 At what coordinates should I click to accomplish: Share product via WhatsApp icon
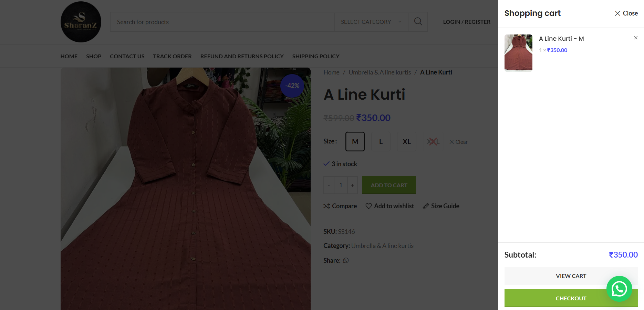[x=346, y=261]
